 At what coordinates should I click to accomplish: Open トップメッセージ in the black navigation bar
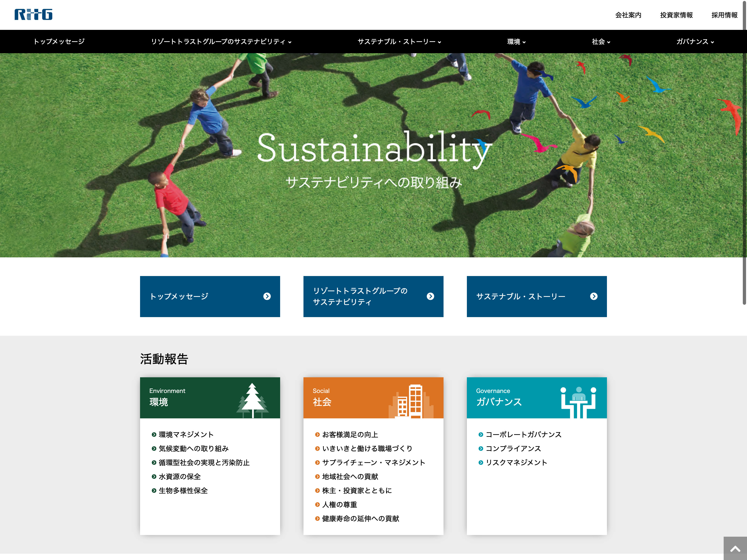coord(59,42)
